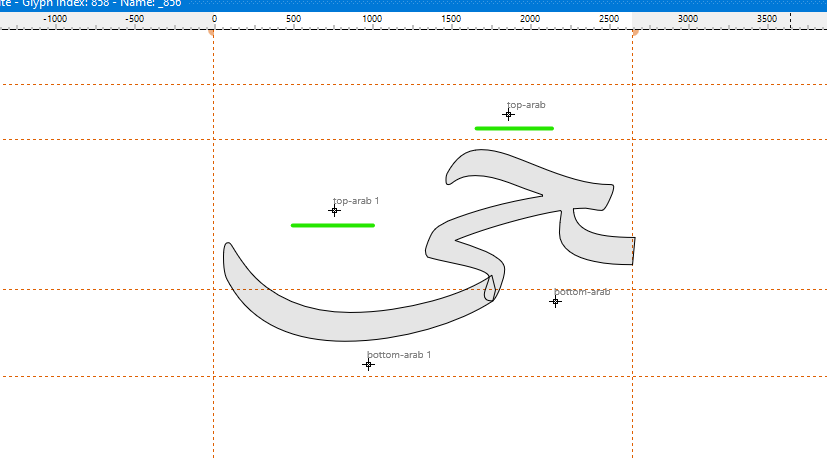Click the 3000 mark on horizontal ruler
This screenshot has height=461, width=827.
coord(688,20)
